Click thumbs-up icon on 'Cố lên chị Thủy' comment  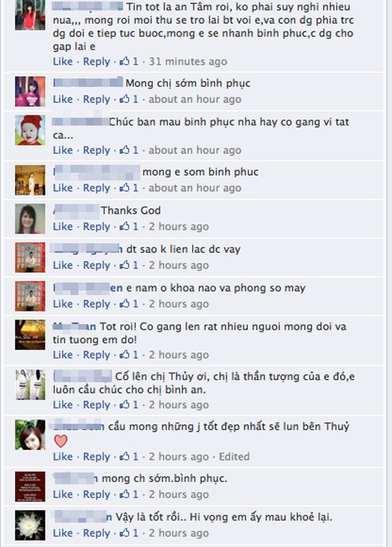coord(125,405)
